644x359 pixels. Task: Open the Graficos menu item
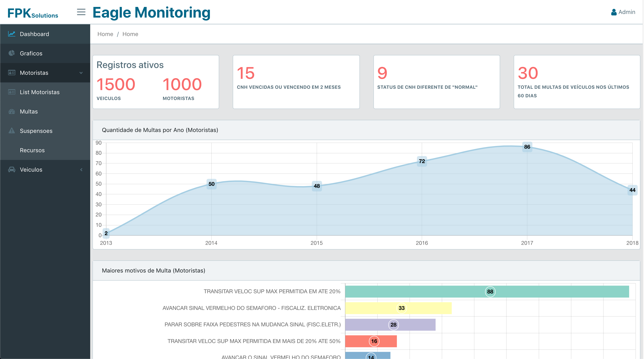click(45, 53)
